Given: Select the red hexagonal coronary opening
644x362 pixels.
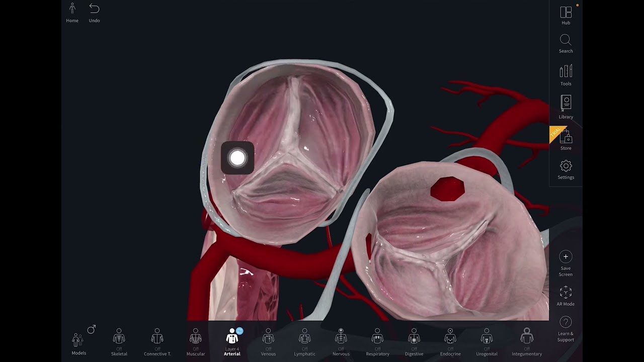Looking at the screenshot, I should tap(447, 189).
